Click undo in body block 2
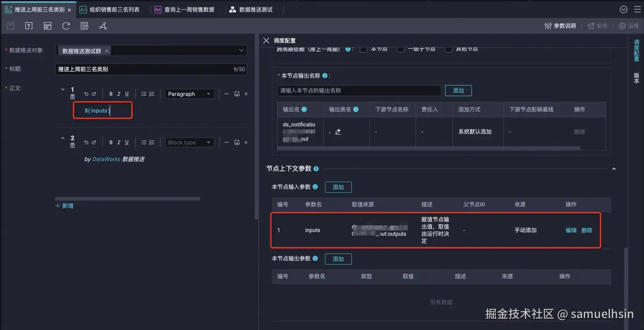The height and width of the screenshot is (330, 644). coord(86,143)
